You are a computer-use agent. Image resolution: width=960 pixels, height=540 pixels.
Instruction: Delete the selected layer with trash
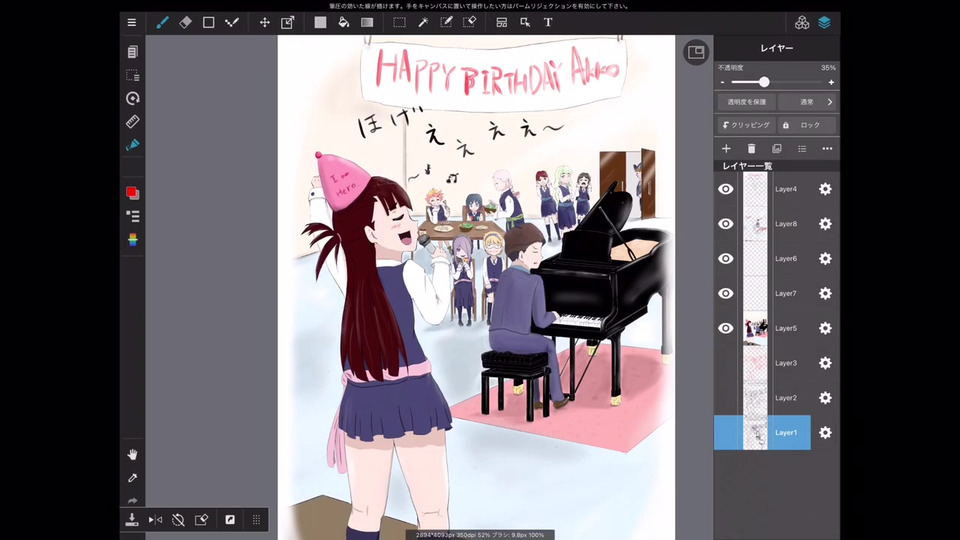tap(751, 149)
